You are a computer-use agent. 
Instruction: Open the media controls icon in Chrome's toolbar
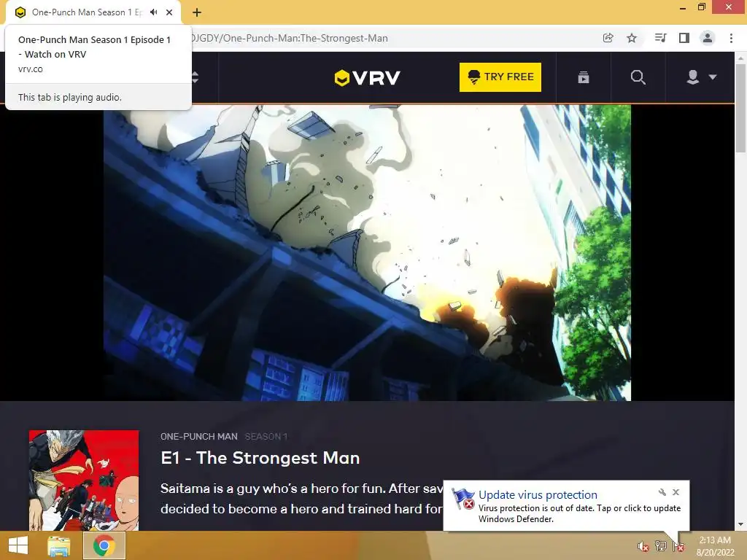[660, 38]
